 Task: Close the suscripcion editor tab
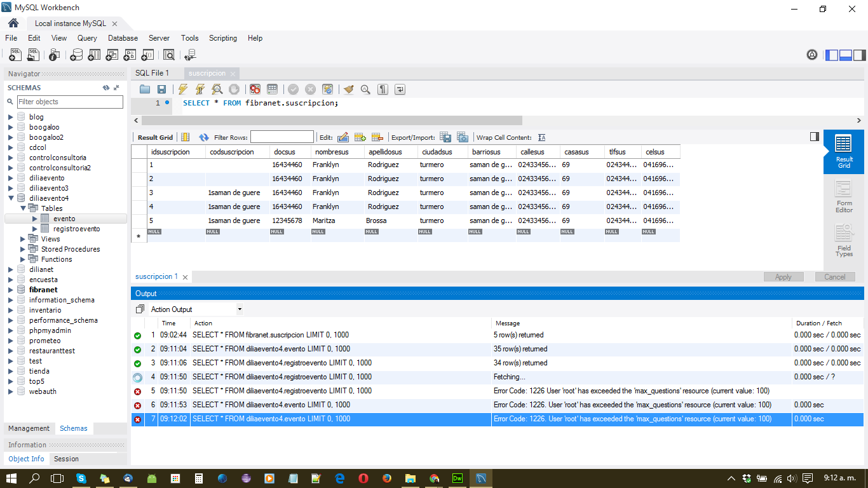coord(233,74)
